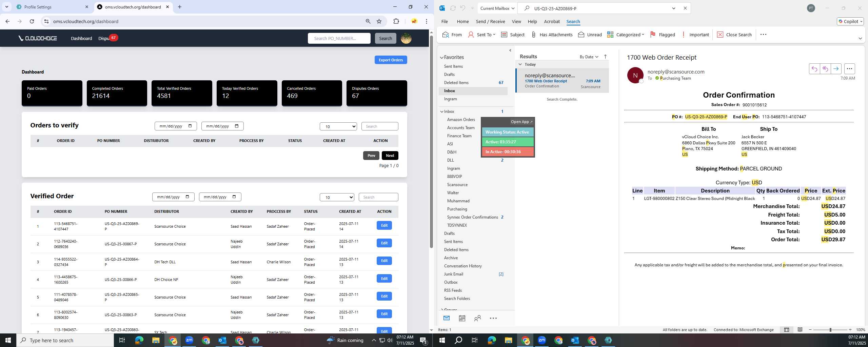Switch to Outlook Home tab

click(x=462, y=21)
